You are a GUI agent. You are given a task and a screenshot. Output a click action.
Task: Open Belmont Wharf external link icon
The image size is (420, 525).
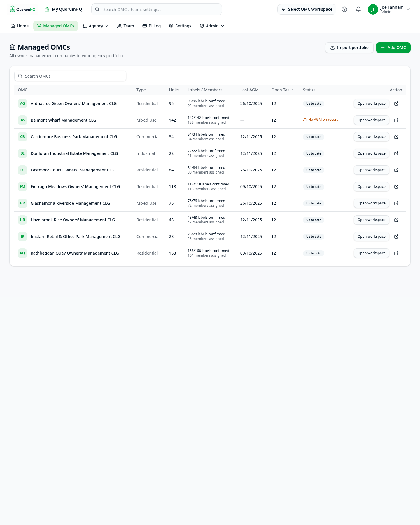pos(396,120)
